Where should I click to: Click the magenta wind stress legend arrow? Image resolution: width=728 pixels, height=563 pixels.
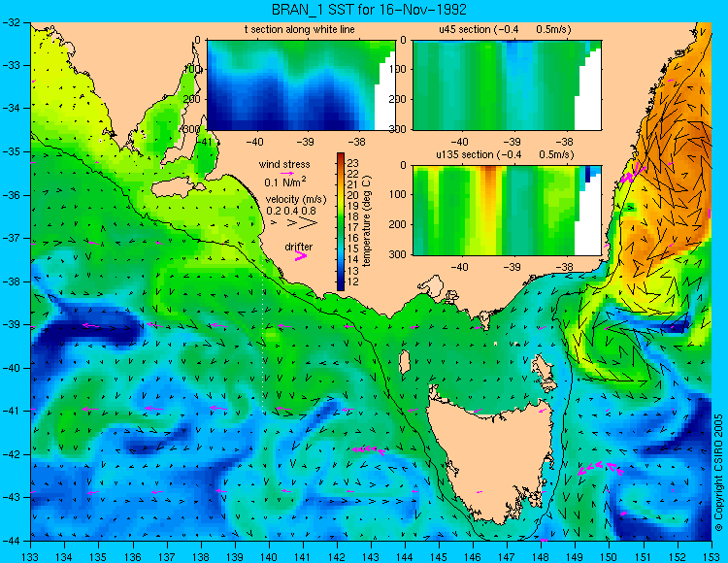point(288,173)
